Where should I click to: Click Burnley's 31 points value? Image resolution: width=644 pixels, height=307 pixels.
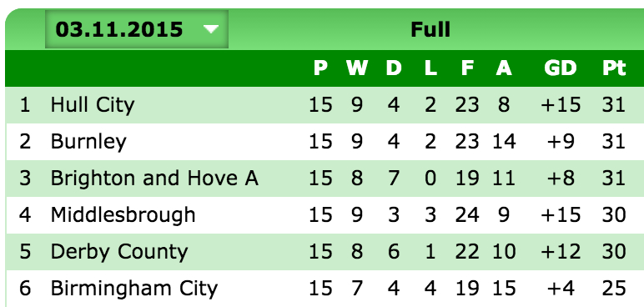614,142
